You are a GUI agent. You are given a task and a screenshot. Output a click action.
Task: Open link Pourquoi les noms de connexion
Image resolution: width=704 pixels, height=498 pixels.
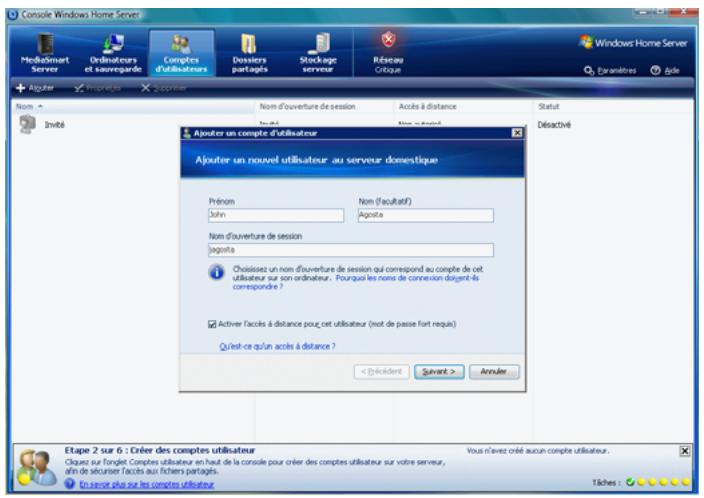click(x=356, y=282)
